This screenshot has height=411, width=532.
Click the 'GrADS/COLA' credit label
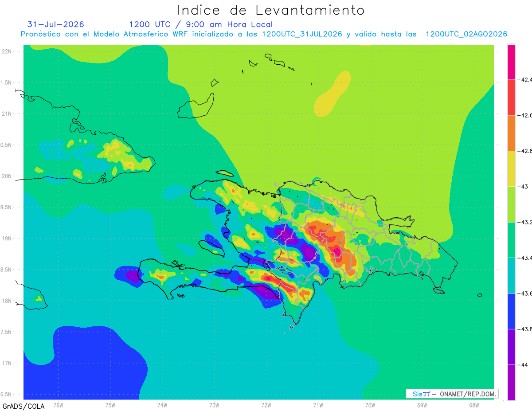point(23,406)
